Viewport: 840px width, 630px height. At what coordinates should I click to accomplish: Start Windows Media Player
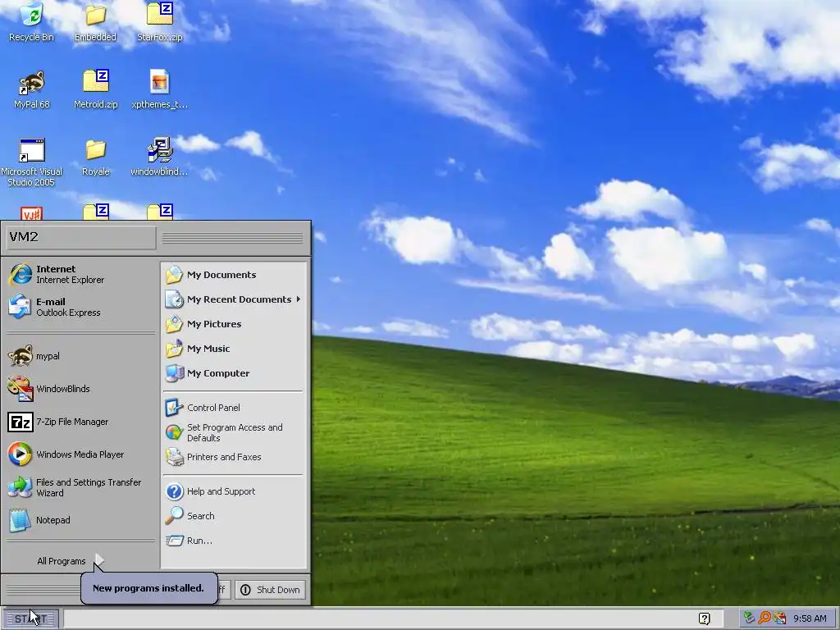click(80, 454)
